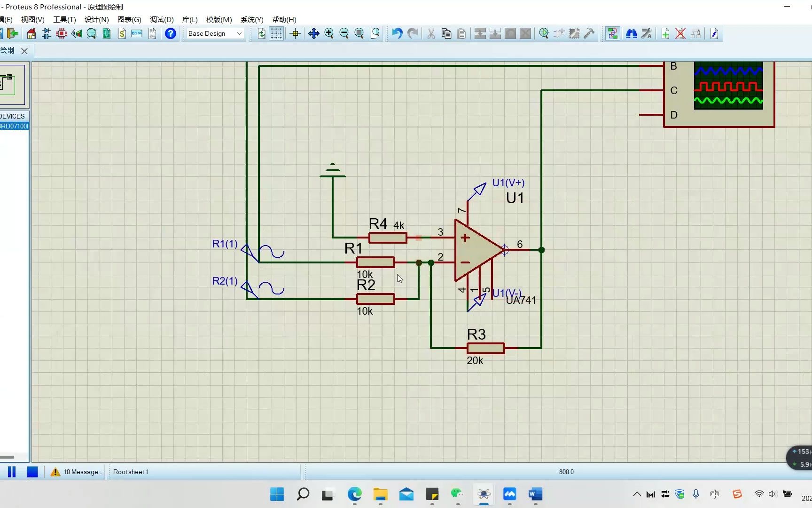The image size is (812, 508).
Task: Click the Make Device icon
Action: (559, 33)
